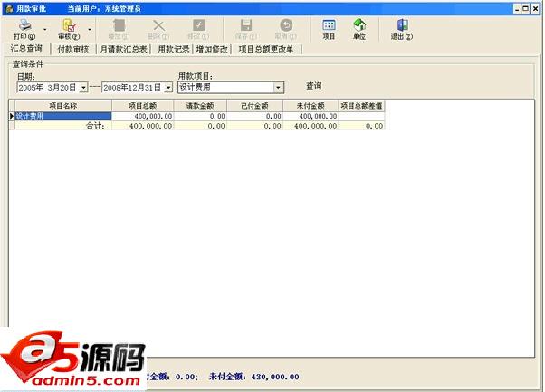
Task: Click the 项目总额 column header
Action: [x=142, y=106]
